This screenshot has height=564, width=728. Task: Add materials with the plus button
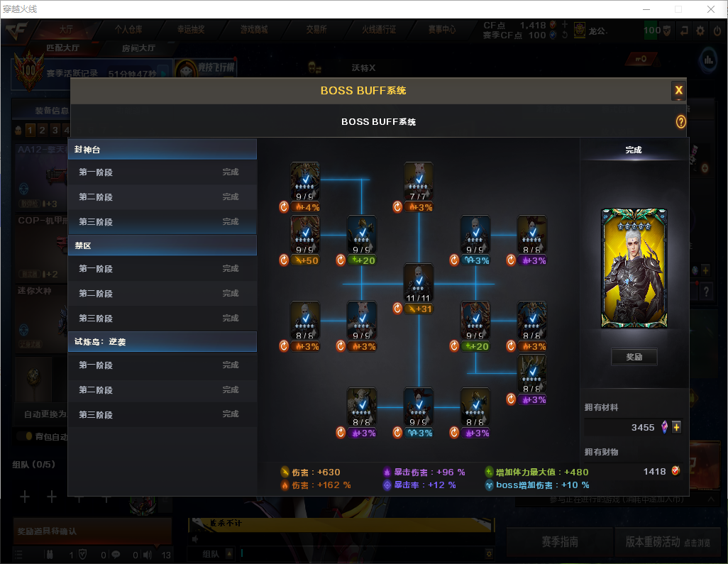coord(676,427)
